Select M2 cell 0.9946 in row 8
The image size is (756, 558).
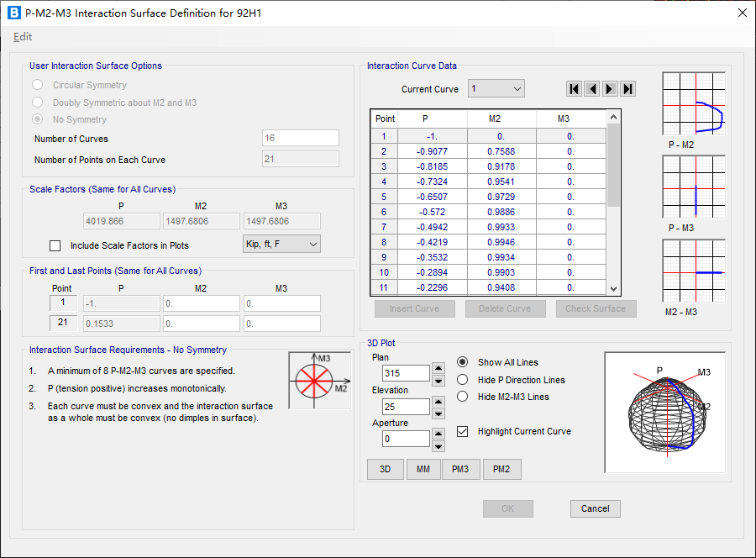pyautogui.click(x=501, y=242)
